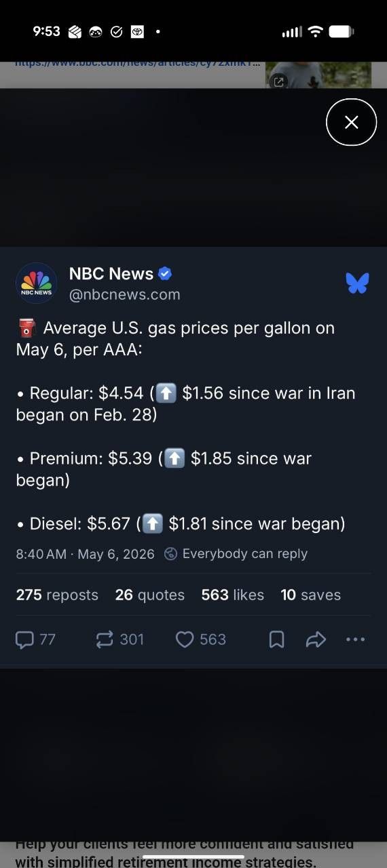Like the post with the heart icon
The width and height of the screenshot is (387, 868).
185,639
